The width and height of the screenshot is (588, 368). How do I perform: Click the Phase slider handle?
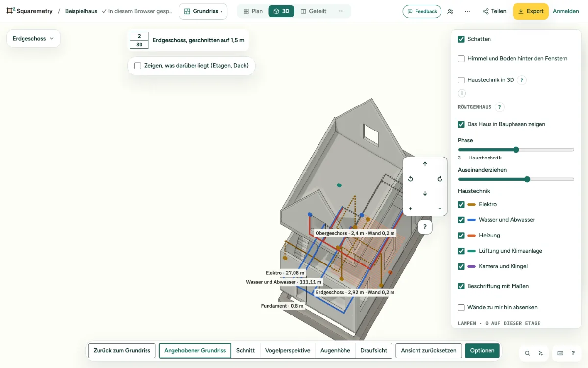(516, 150)
